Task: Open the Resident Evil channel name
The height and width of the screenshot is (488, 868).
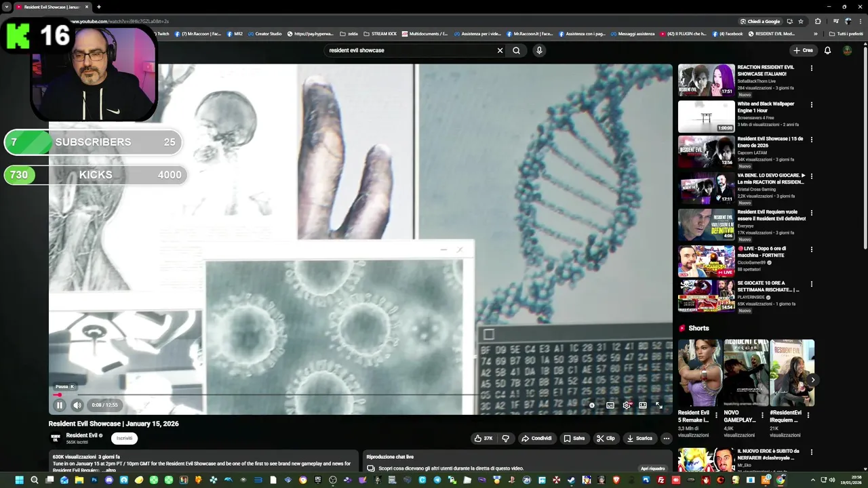Action: pyautogui.click(x=82, y=435)
